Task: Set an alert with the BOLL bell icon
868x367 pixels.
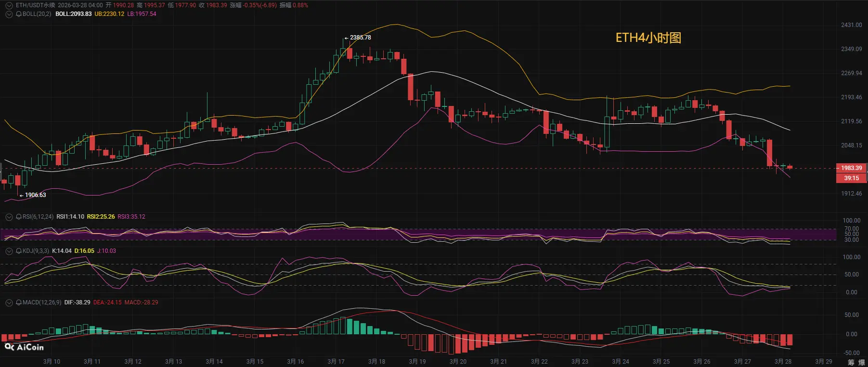Action: [19, 14]
